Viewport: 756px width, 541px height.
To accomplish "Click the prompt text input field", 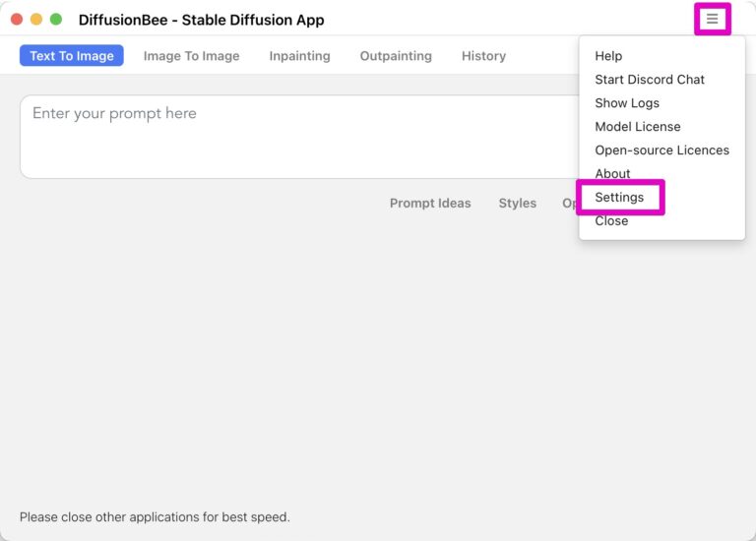I will pyautogui.click(x=295, y=136).
